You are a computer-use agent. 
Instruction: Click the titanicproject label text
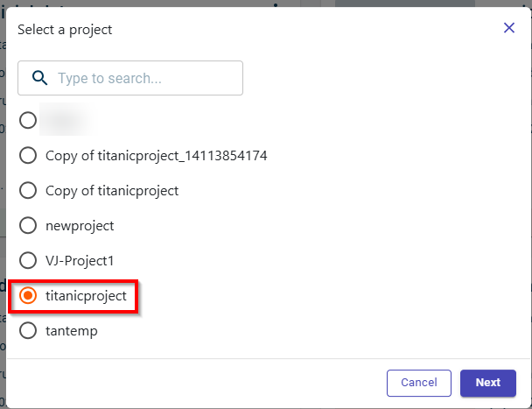[x=86, y=296]
